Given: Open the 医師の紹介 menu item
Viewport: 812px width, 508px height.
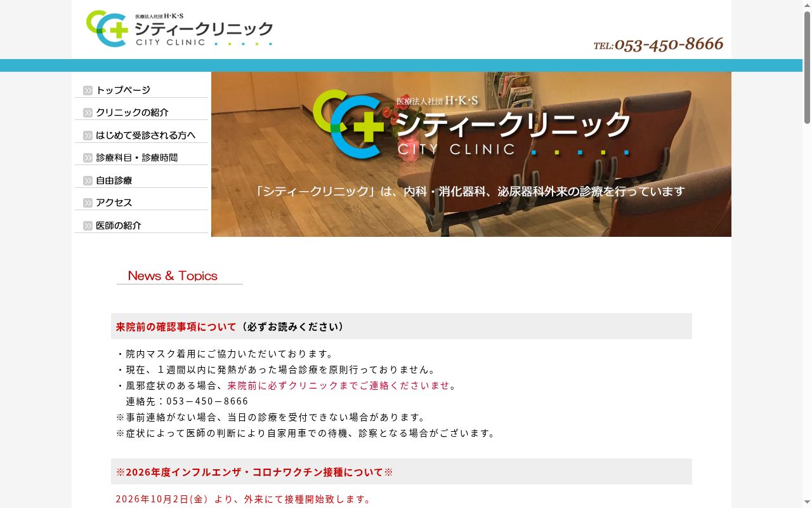Looking at the screenshot, I should coord(141,225).
